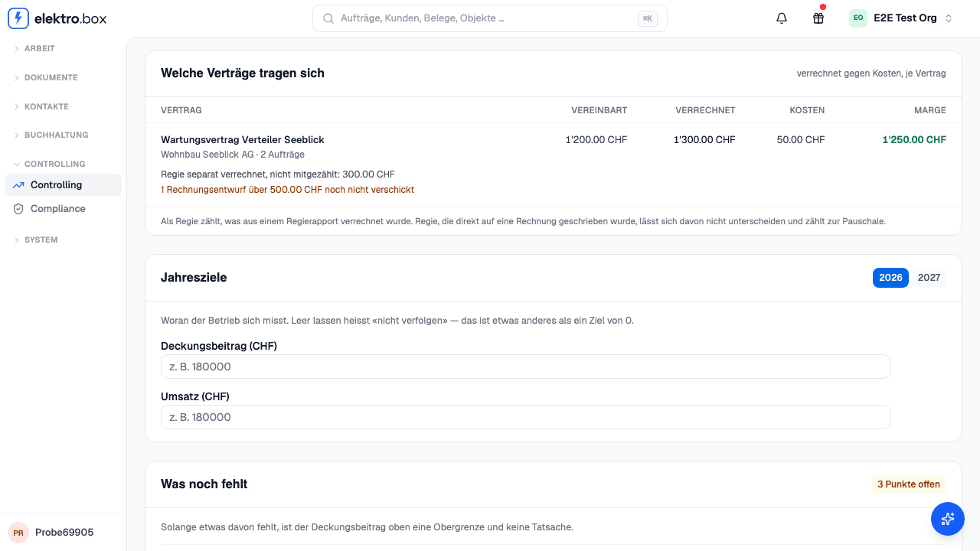Open the Controlling page in sidebar
This screenshot has height=551, width=980.
tap(63, 185)
